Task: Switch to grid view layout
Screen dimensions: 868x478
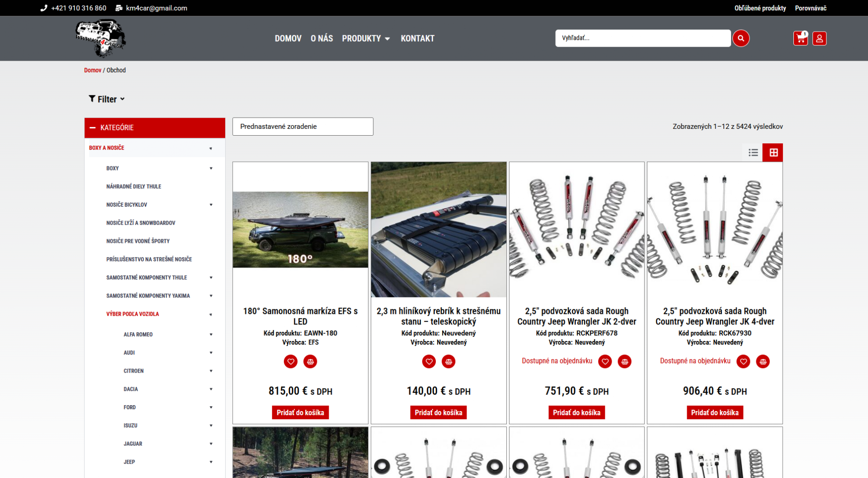Action: (x=773, y=153)
